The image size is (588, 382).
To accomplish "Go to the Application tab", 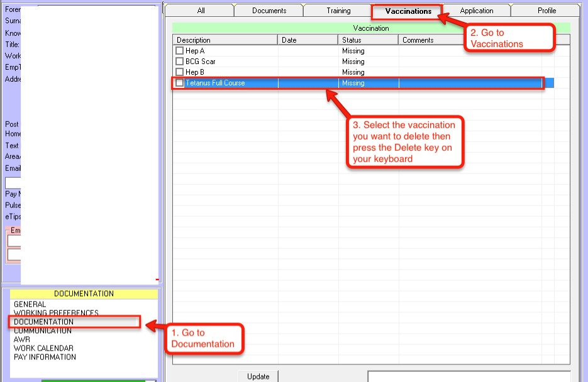I will point(476,11).
